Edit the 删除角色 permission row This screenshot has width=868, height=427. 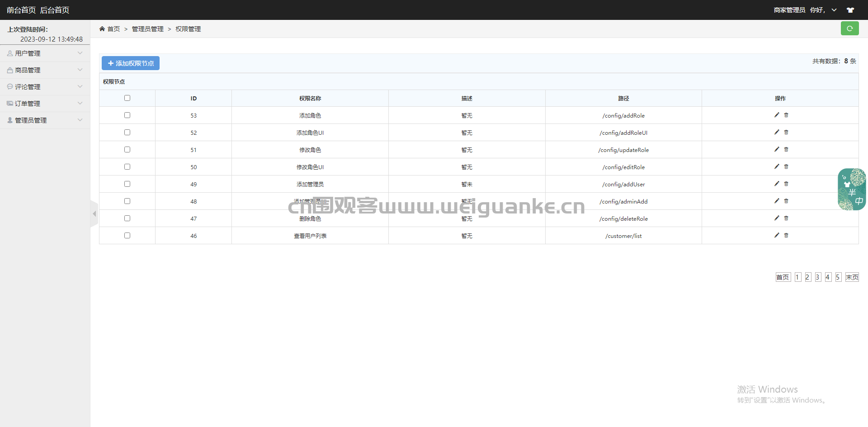tap(777, 218)
